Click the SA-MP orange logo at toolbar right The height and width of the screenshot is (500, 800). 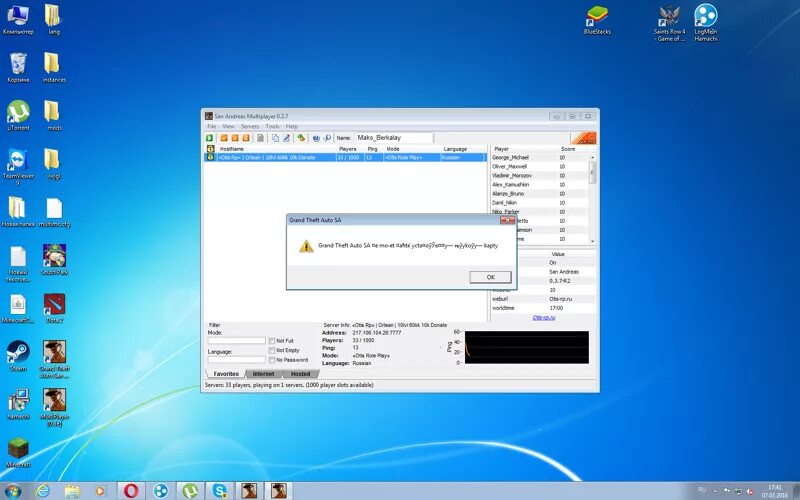[583, 138]
